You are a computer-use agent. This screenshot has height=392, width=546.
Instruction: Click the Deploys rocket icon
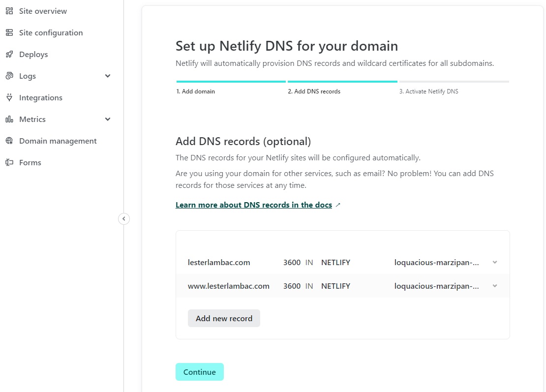(9, 54)
